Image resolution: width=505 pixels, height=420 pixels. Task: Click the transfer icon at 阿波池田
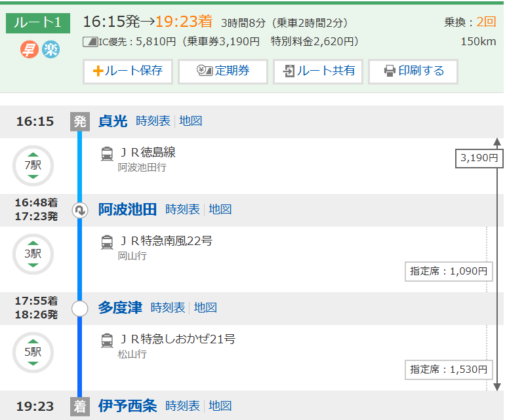pos(80,210)
